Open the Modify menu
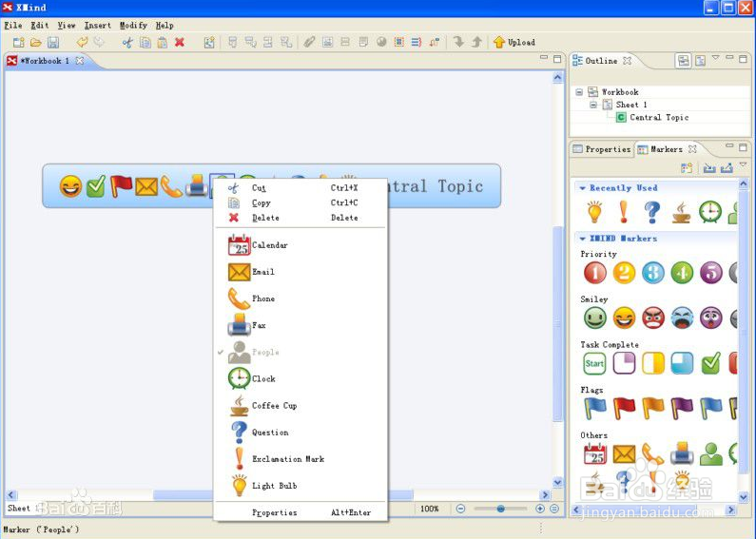This screenshot has width=756, height=539. click(x=133, y=25)
